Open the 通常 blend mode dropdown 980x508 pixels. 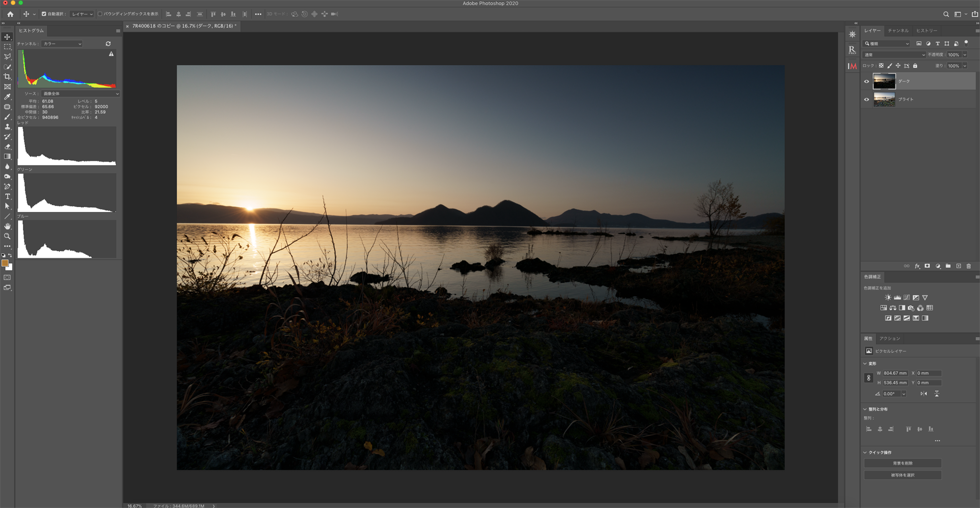(x=894, y=55)
